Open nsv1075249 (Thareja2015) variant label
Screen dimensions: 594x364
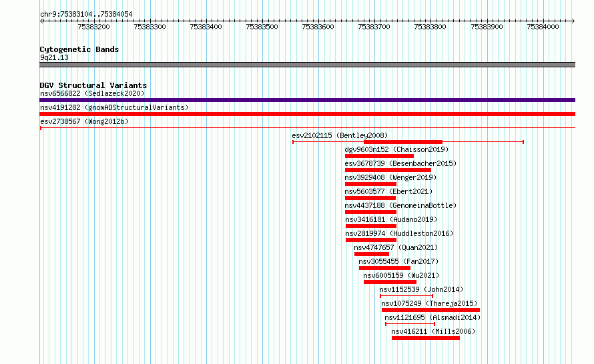tap(429, 303)
